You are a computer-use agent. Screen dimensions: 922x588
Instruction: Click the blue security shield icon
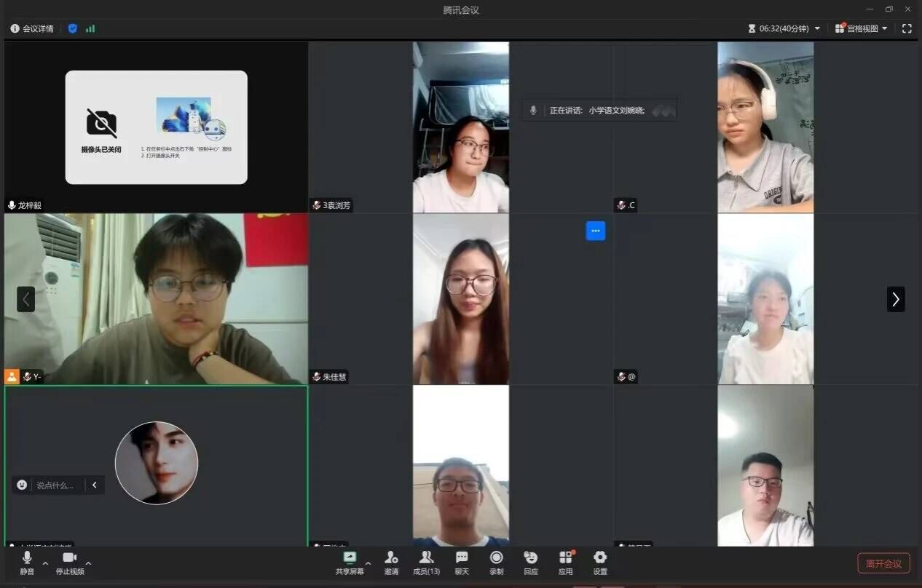coord(73,28)
